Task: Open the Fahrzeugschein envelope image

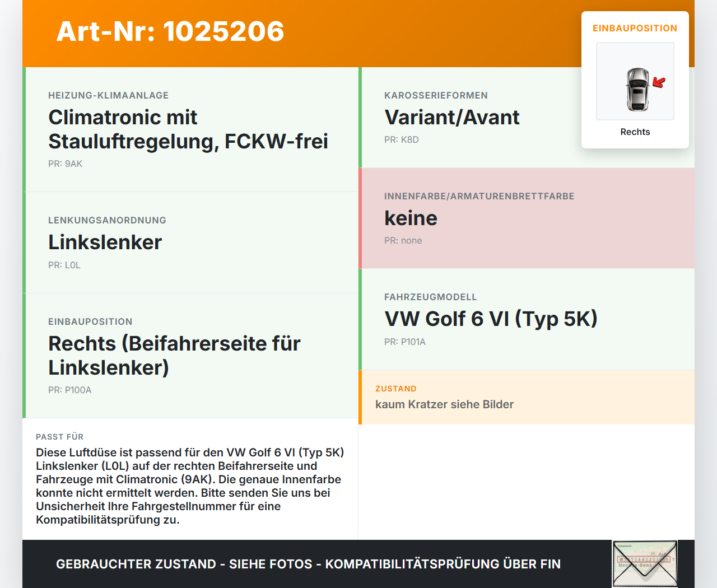Action: click(644, 563)
